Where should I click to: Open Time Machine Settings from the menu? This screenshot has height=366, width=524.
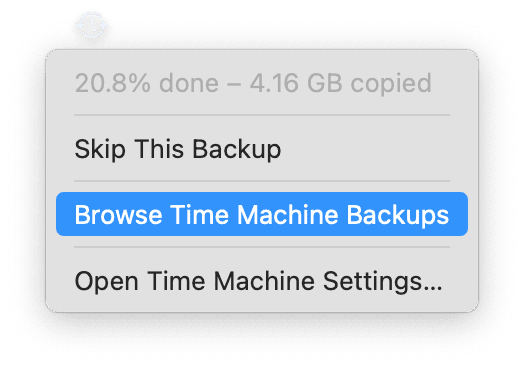(x=262, y=281)
